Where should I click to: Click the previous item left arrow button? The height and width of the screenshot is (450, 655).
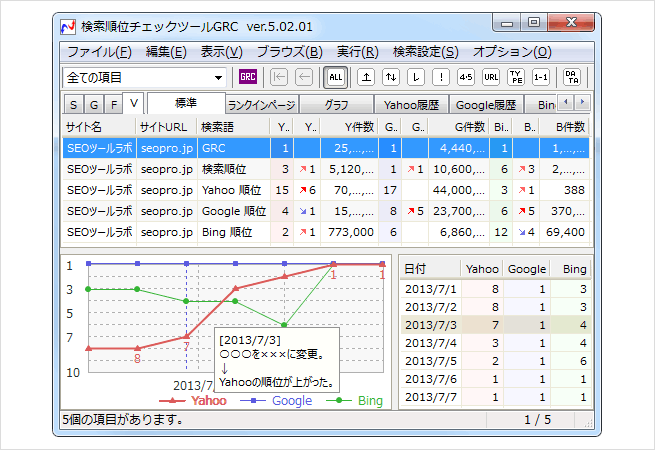(x=304, y=77)
